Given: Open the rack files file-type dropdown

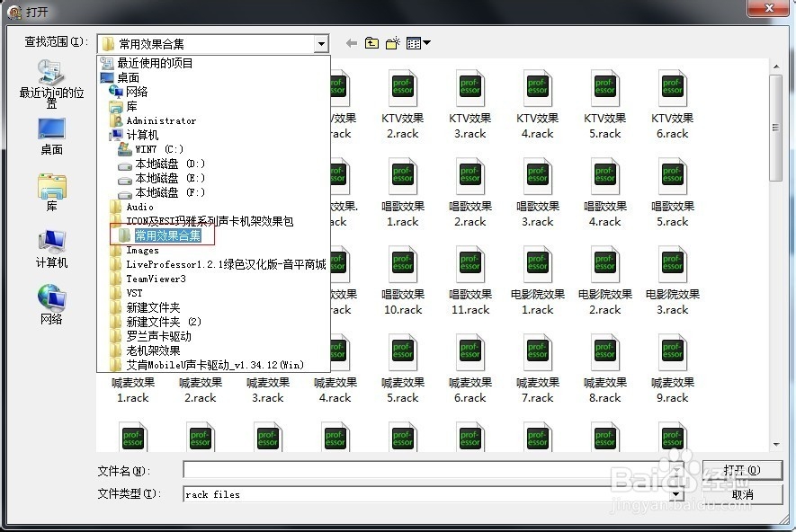Looking at the screenshot, I should tap(677, 493).
